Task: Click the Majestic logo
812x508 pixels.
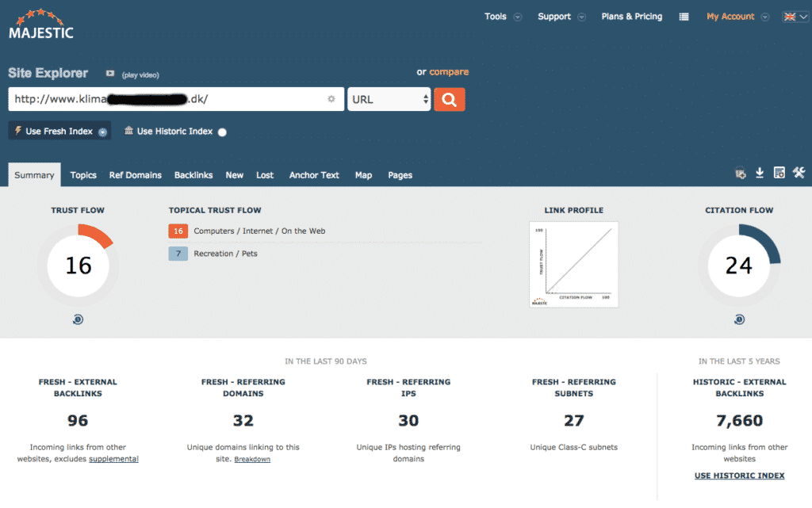Action: 41,25
